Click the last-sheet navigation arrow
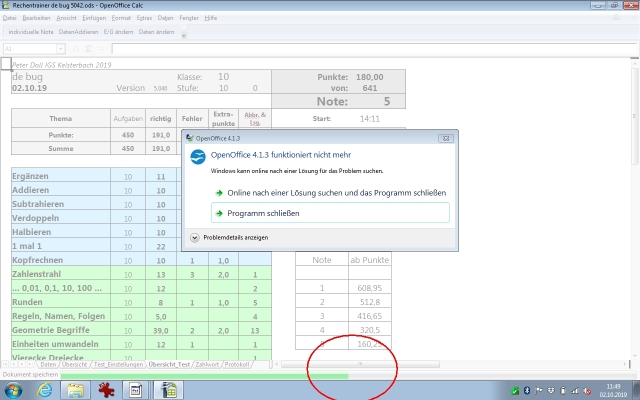Image resolution: width=640 pixels, height=400 pixels. (x=30, y=364)
